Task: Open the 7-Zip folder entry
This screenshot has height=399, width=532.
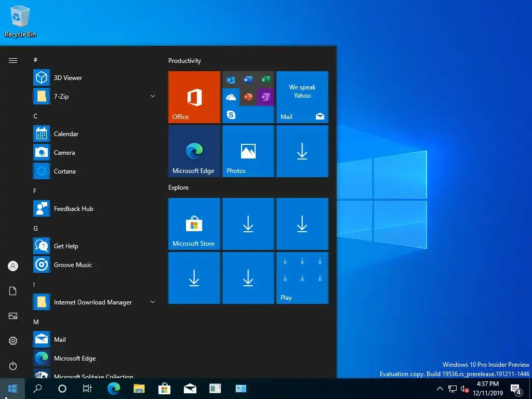Action: [x=95, y=96]
